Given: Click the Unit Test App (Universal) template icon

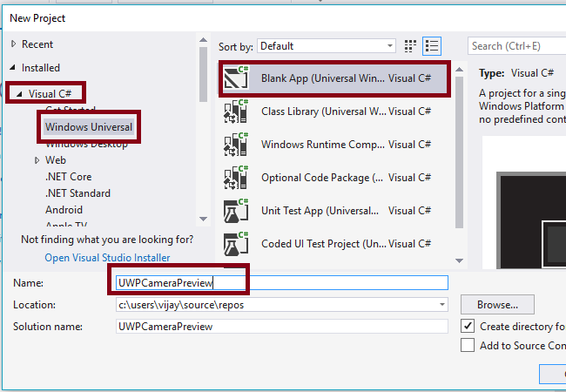Looking at the screenshot, I should point(236,211).
